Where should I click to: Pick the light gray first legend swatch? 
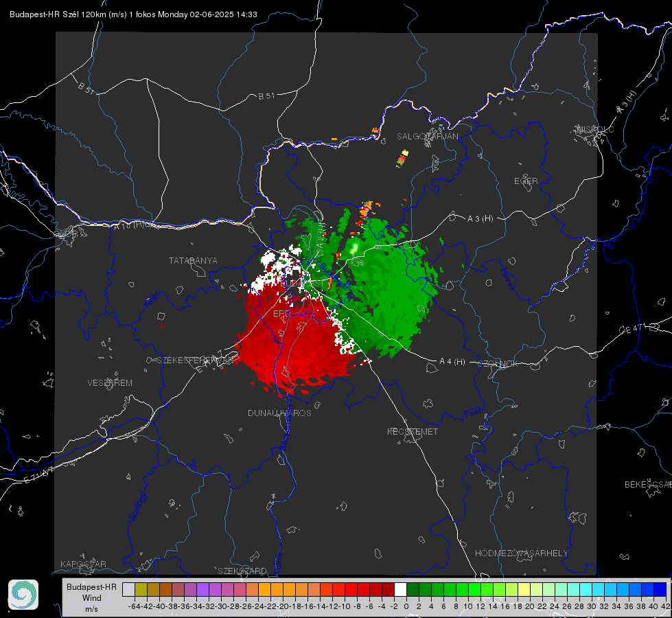click(x=128, y=589)
